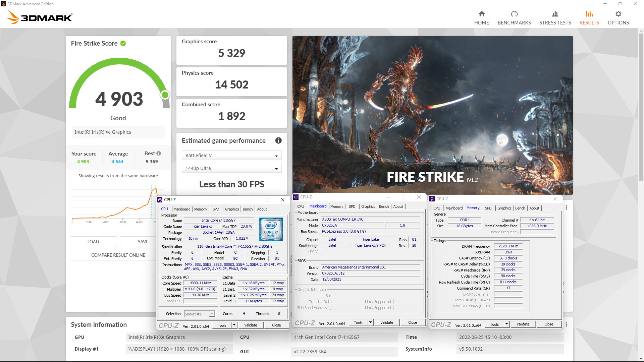Open the Benchmarks gauge icon
This screenshot has width=644, height=362.
[514, 14]
